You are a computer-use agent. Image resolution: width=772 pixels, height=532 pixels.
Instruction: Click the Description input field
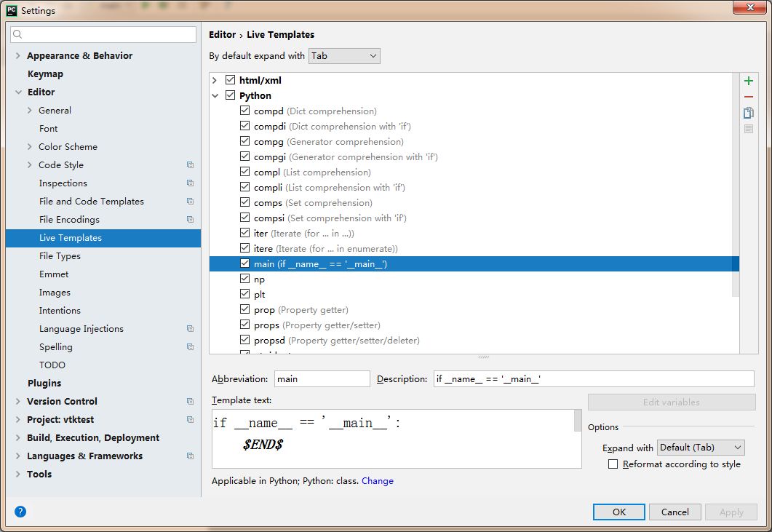(x=594, y=378)
